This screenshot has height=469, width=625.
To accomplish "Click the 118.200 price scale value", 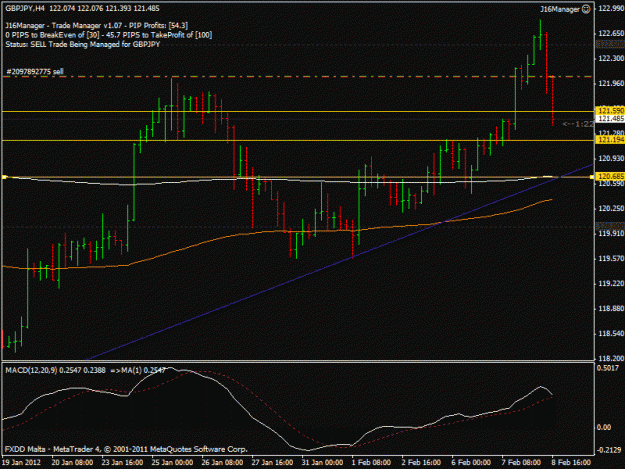I will (x=611, y=359).
